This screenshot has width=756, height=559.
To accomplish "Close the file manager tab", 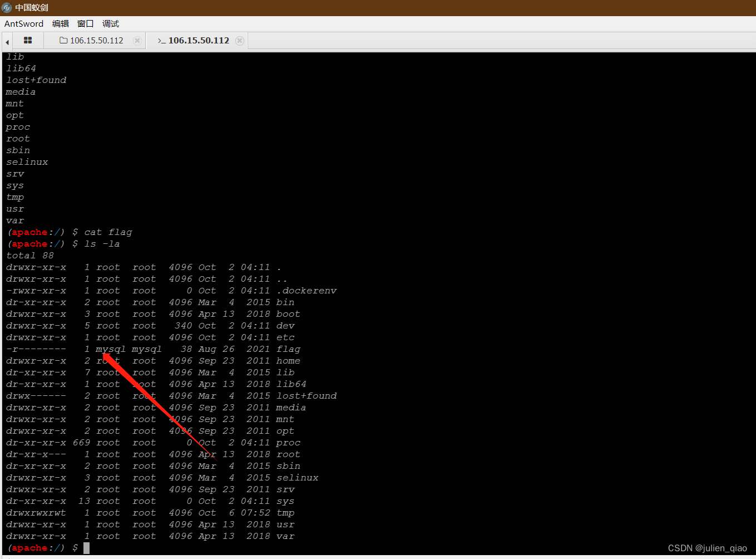I will [x=137, y=41].
